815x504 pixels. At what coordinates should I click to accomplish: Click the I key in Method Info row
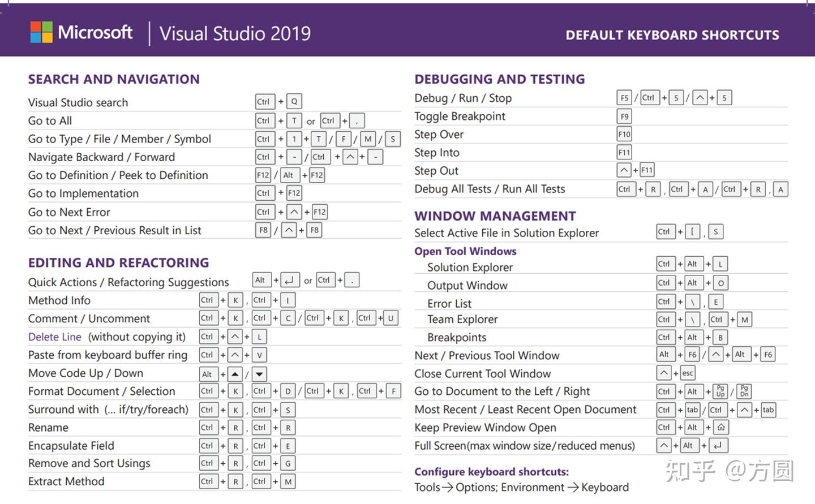[x=288, y=300]
